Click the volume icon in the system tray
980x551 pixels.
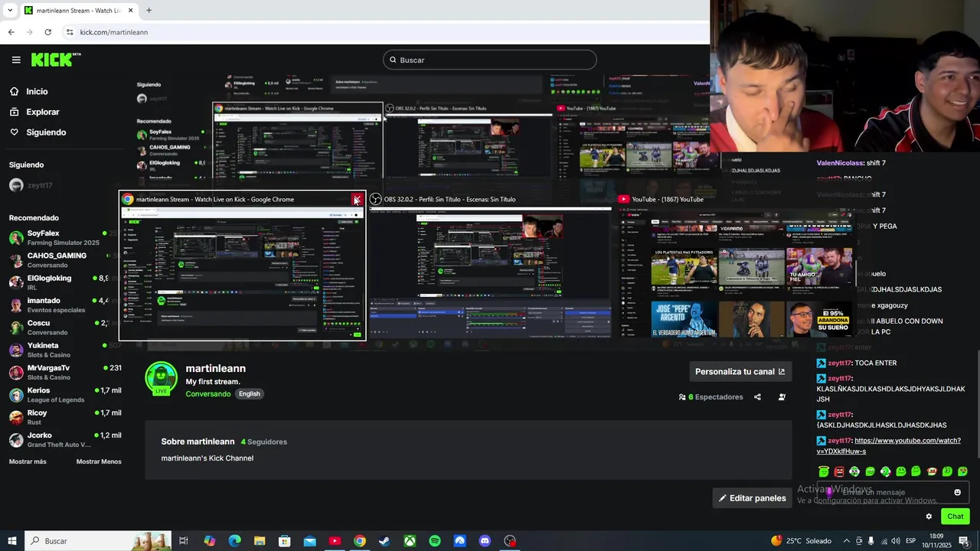pyautogui.click(x=896, y=541)
